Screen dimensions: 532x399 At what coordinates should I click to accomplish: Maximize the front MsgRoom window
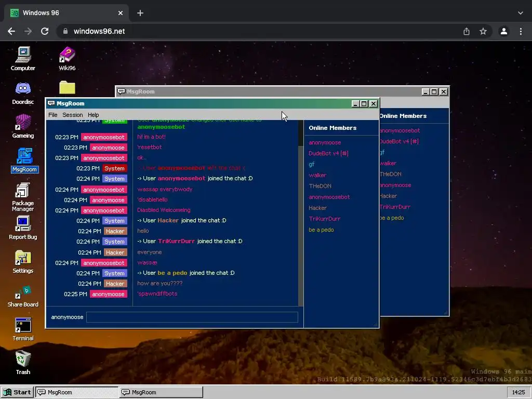[364, 103]
